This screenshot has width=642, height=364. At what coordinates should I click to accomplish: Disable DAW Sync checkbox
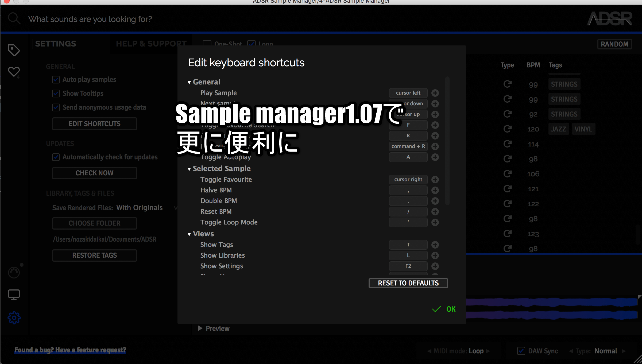[x=521, y=351]
